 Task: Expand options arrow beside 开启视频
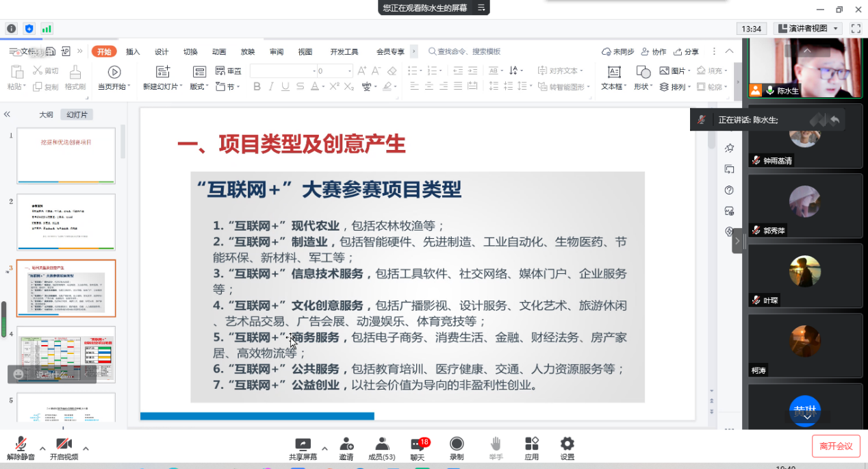point(86,449)
